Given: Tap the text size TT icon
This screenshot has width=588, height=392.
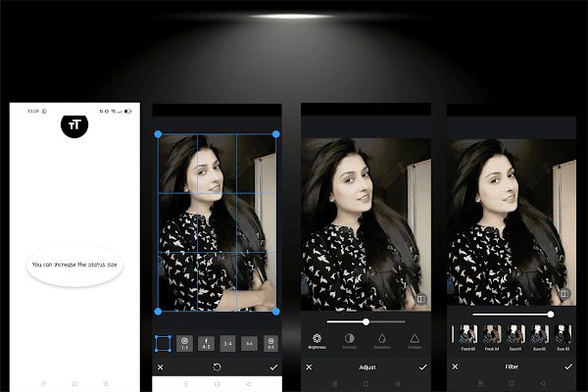Looking at the screenshot, I should click(x=74, y=124).
